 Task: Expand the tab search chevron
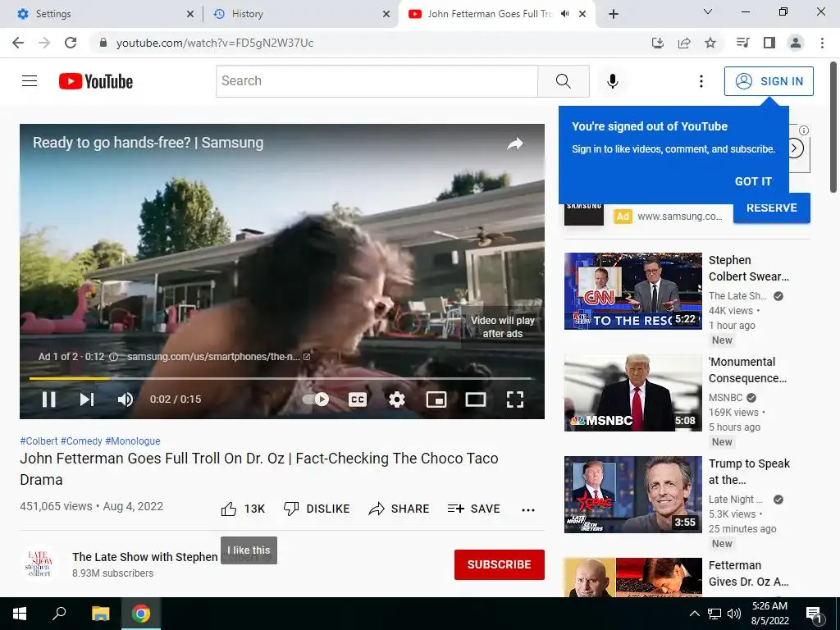click(x=708, y=11)
